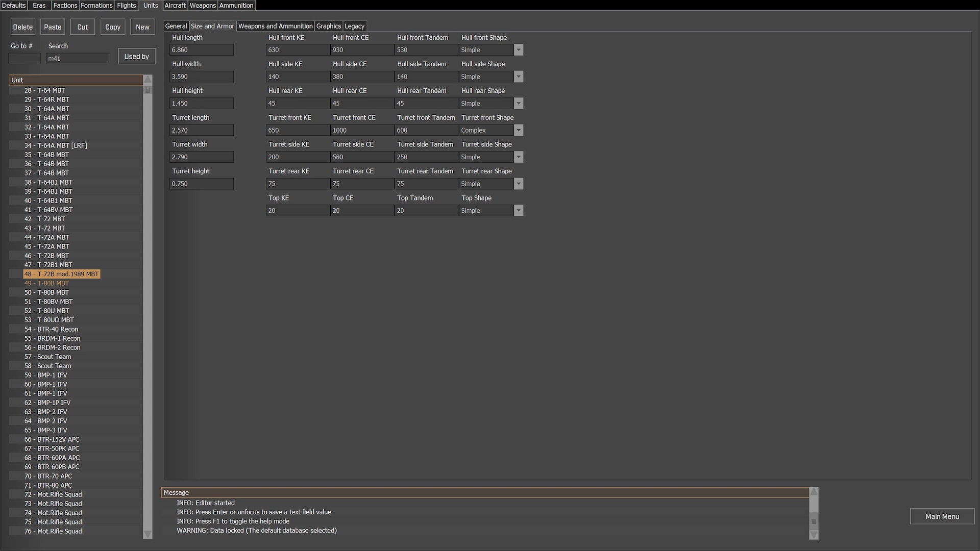Image resolution: width=980 pixels, height=551 pixels.
Task: Click the unit list scroll down arrow
Action: (148, 534)
